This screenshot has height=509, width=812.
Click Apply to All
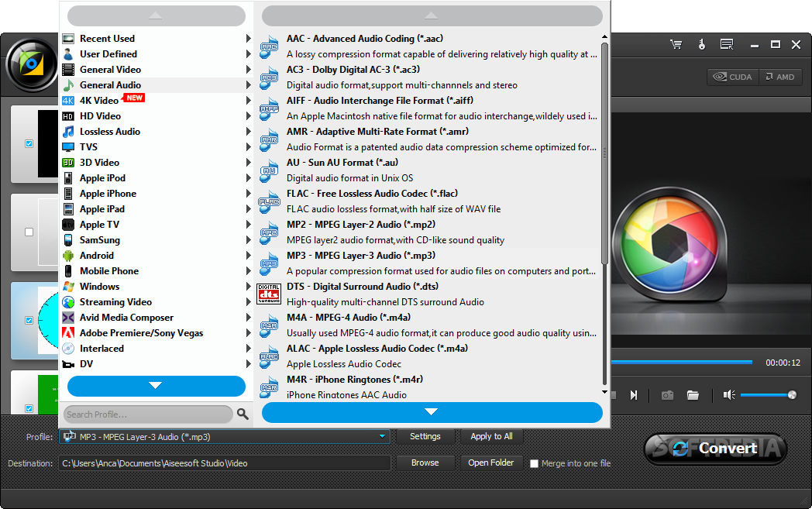491,436
